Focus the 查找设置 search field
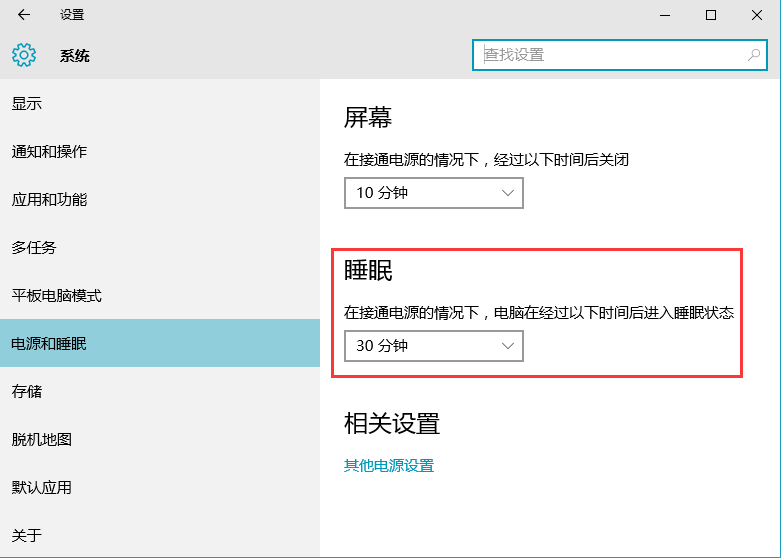Screen dimensions: 781x558 (610, 55)
